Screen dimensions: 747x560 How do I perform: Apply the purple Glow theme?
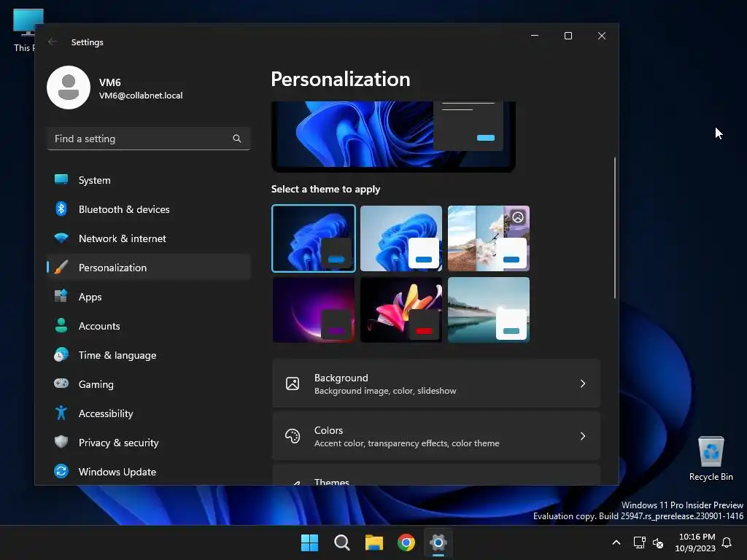pos(314,309)
